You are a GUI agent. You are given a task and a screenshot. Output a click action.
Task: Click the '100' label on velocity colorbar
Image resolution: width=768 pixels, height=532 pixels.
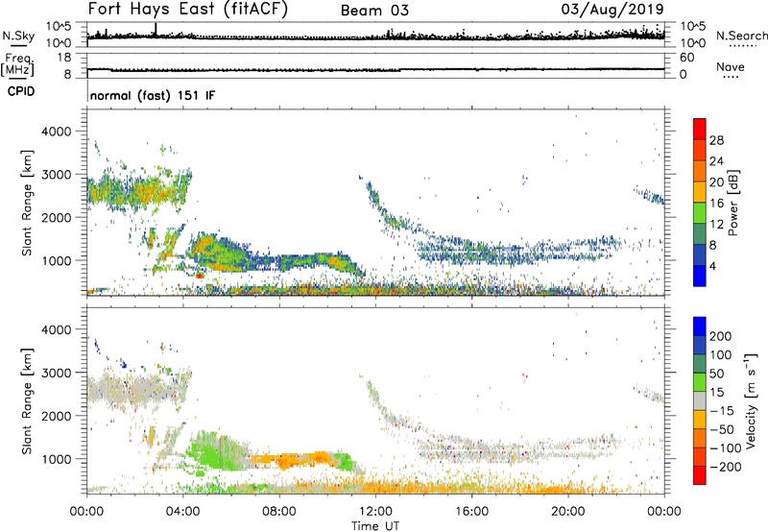pos(721,355)
